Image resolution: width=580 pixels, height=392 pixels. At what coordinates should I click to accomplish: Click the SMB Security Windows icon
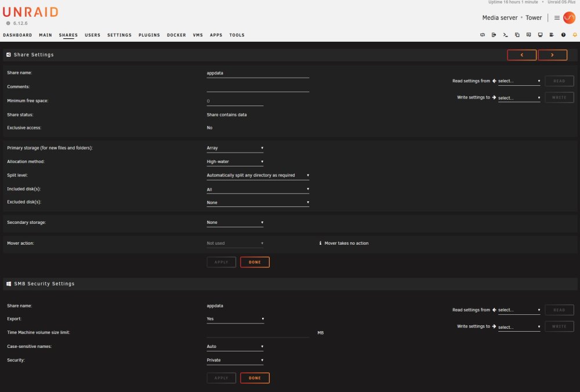9,284
